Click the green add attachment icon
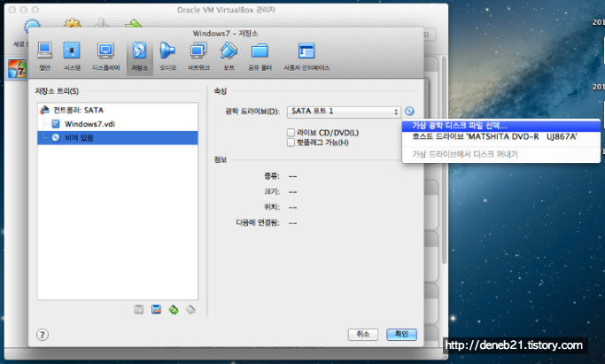This screenshot has width=605, height=364. pyautogui.click(x=174, y=309)
